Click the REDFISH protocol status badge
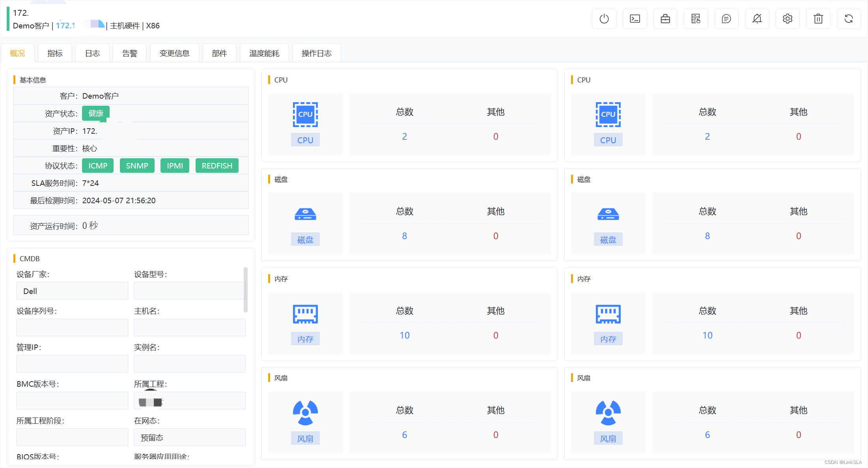 (x=217, y=166)
